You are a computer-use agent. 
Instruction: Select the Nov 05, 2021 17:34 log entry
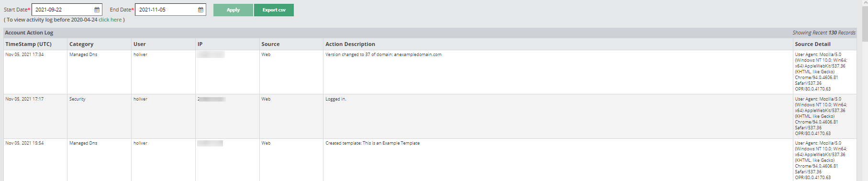click(430, 72)
